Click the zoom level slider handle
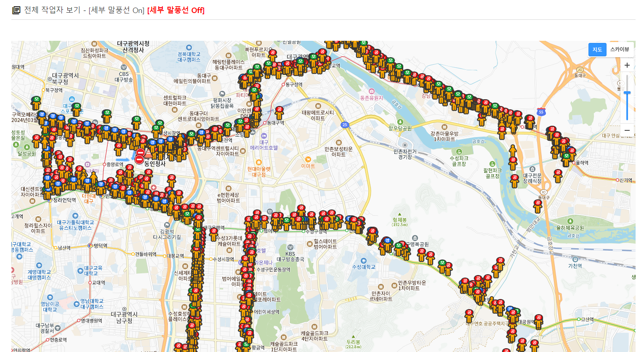 point(627,93)
